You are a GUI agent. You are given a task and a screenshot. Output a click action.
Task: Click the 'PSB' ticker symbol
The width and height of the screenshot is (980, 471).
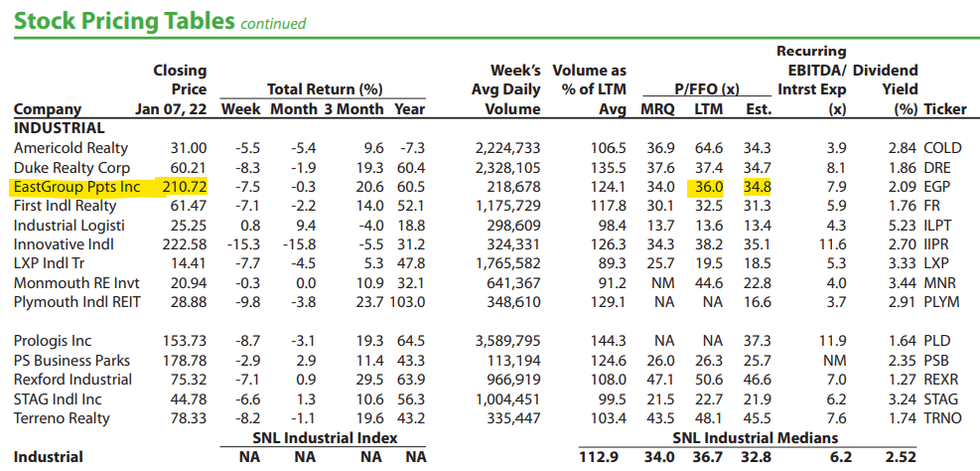(935, 361)
